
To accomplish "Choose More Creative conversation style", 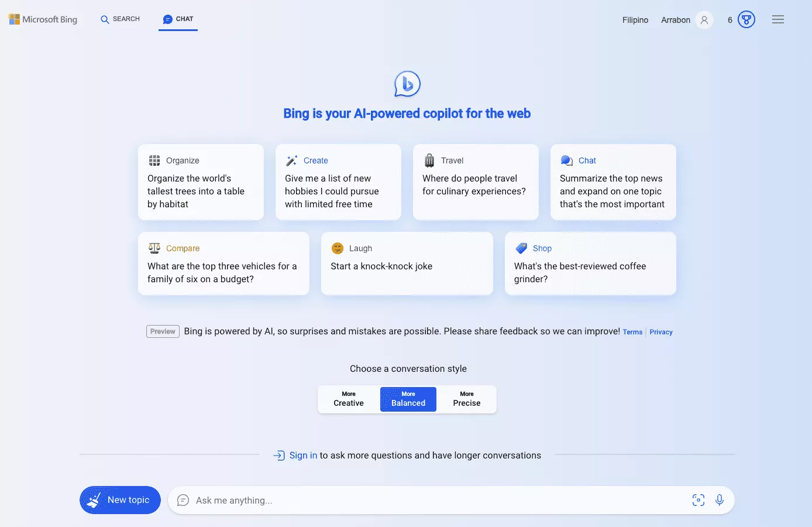I will click(349, 399).
